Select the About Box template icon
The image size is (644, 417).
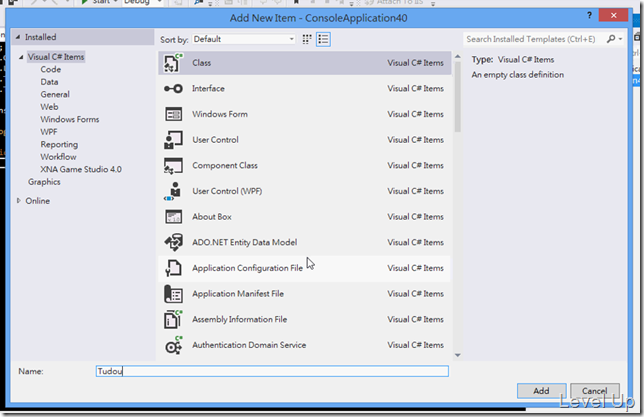pyautogui.click(x=173, y=217)
